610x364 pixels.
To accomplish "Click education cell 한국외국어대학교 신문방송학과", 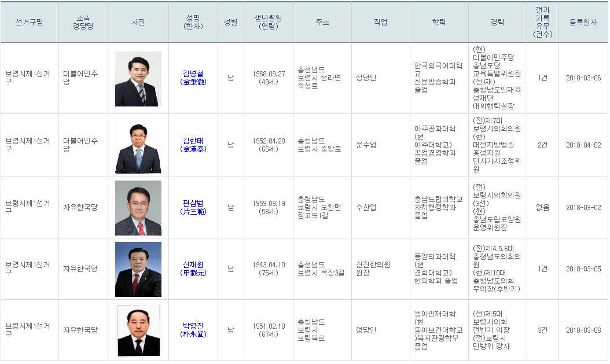I will tap(439, 78).
